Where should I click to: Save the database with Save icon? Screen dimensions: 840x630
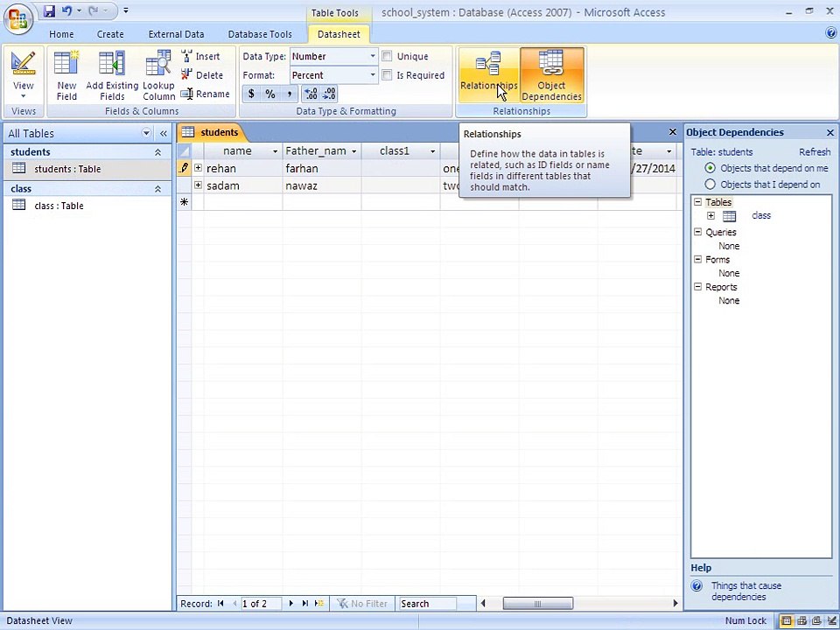[x=49, y=10]
